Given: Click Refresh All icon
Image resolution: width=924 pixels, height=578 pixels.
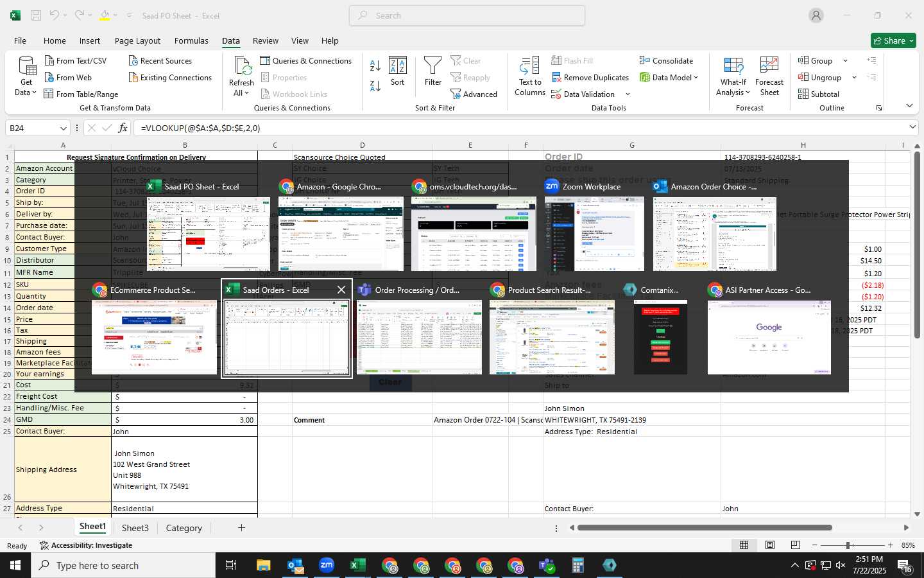Looking at the screenshot, I should pyautogui.click(x=242, y=66).
